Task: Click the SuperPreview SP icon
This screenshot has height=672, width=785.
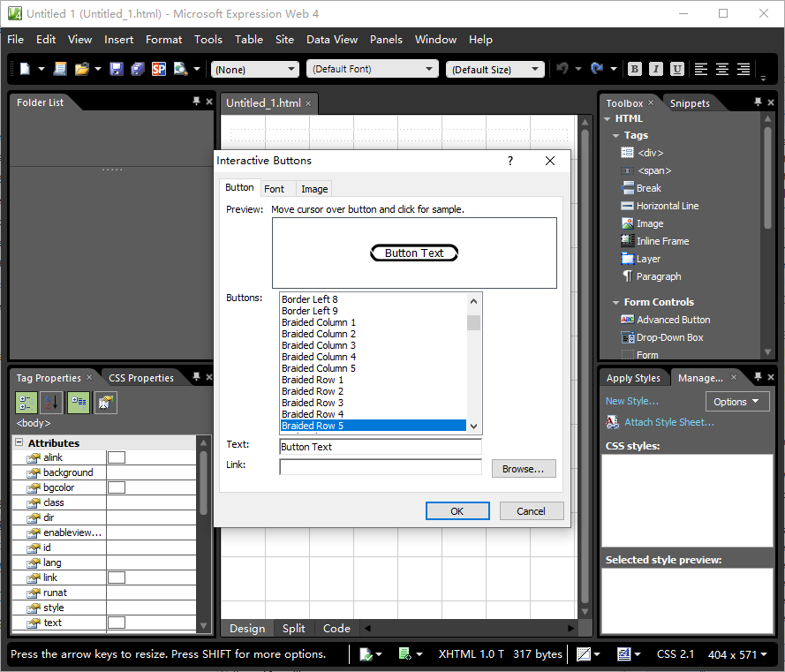Action: [159, 69]
